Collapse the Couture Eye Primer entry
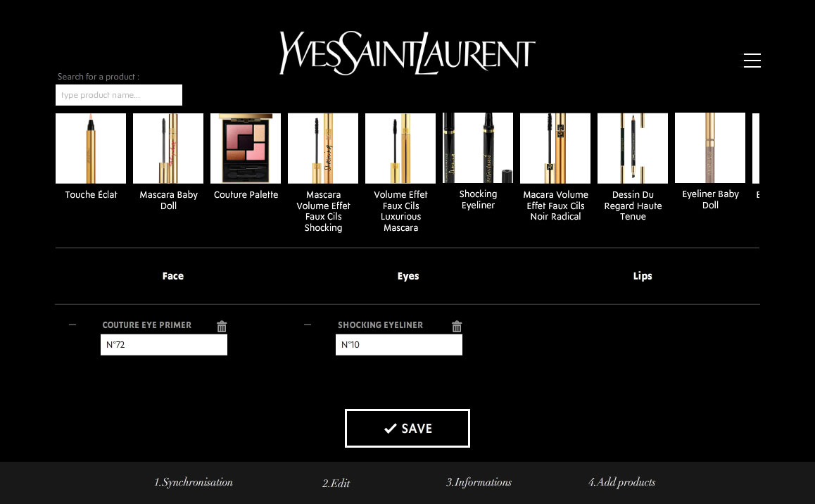815x504 pixels. (72, 325)
